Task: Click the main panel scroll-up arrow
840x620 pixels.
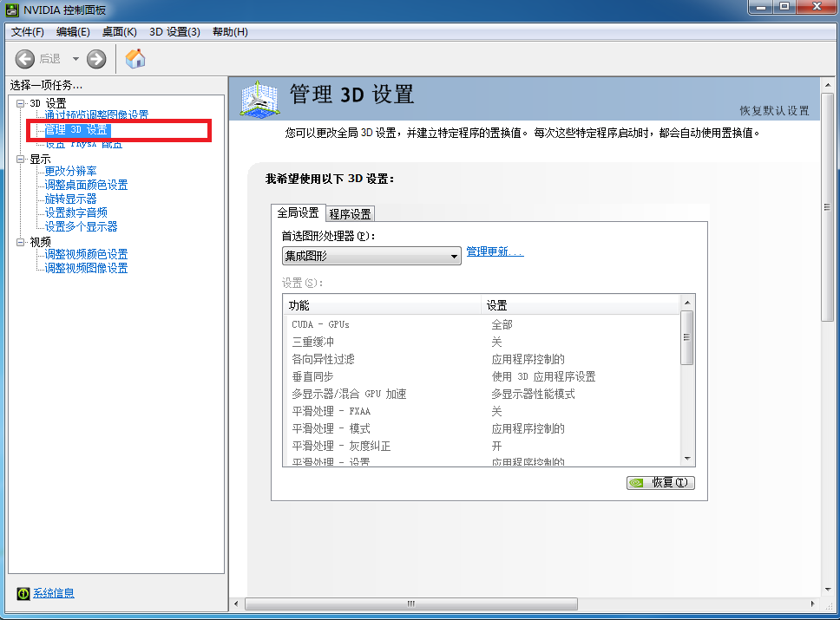Action: [828, 85]
